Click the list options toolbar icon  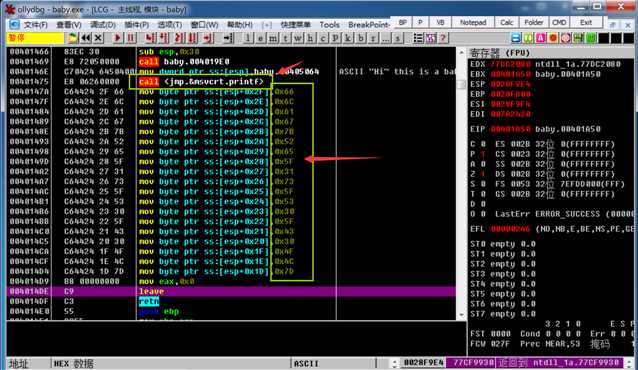point(418,38)
